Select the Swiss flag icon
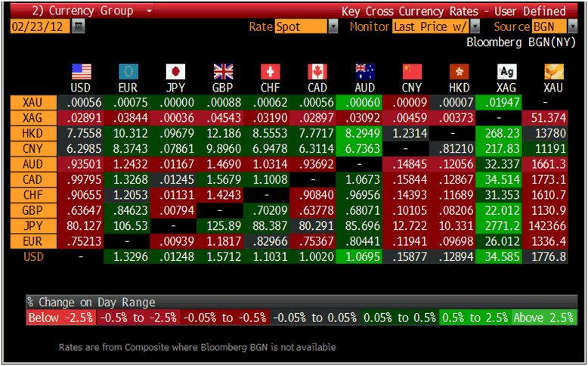Screen dimensions: 588x366 coord(271,71)
